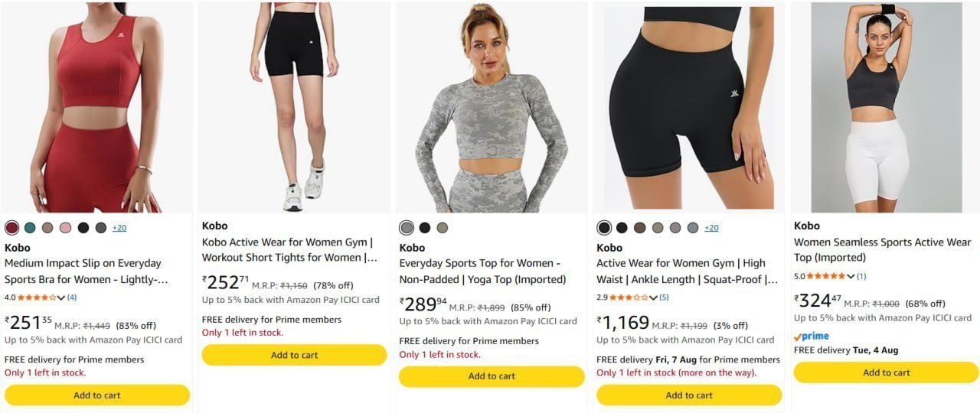The height and width of the screenshot is (413, 980).
Task: View +20 more colors for the high waist shorts
Action: pos(711,228)
